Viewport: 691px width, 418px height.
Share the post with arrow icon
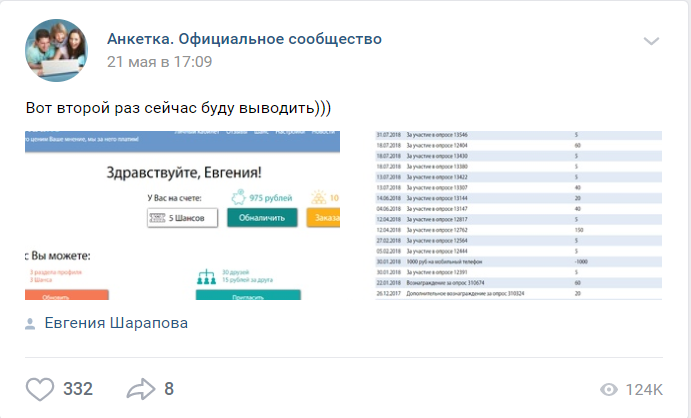point(141,389)
